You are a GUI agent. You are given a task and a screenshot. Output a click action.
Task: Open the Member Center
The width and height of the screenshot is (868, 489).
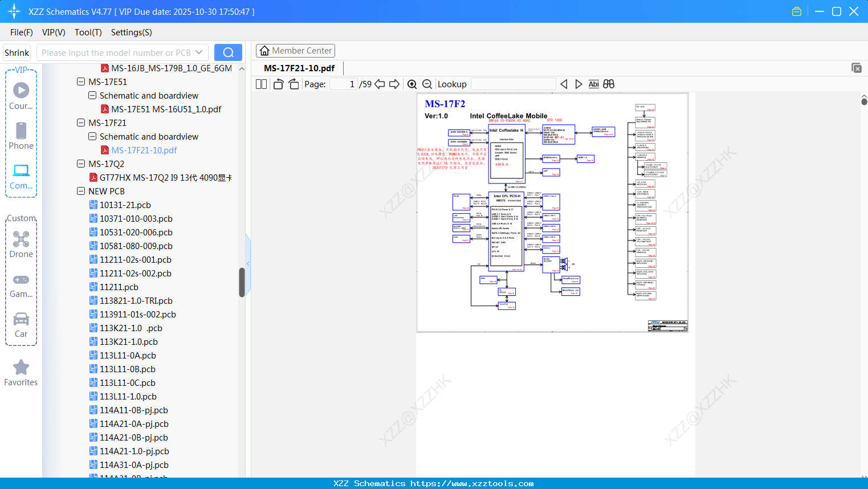[x=296, y=51]
